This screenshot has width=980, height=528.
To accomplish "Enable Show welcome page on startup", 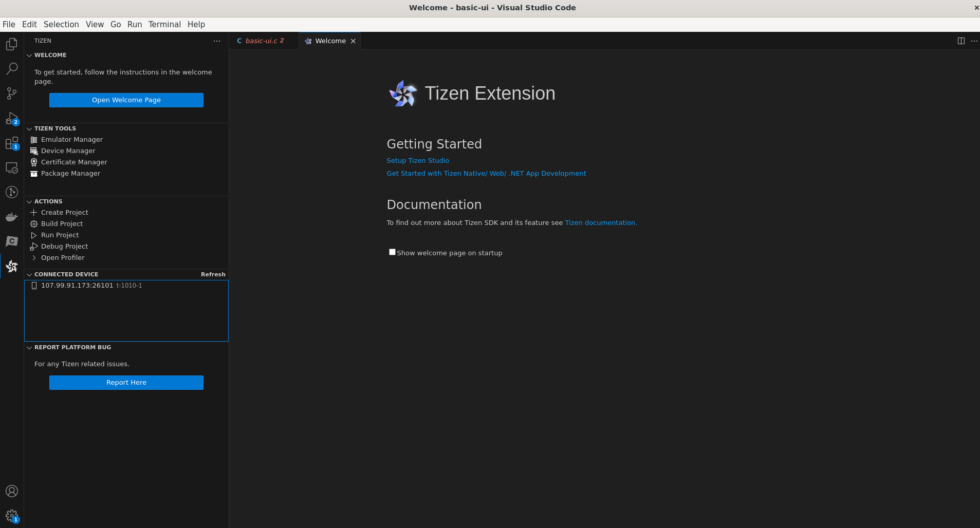I will [392, 252].
